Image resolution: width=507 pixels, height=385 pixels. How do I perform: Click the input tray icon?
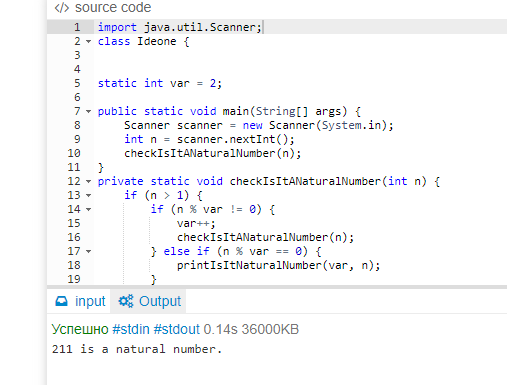coord(61,301)
